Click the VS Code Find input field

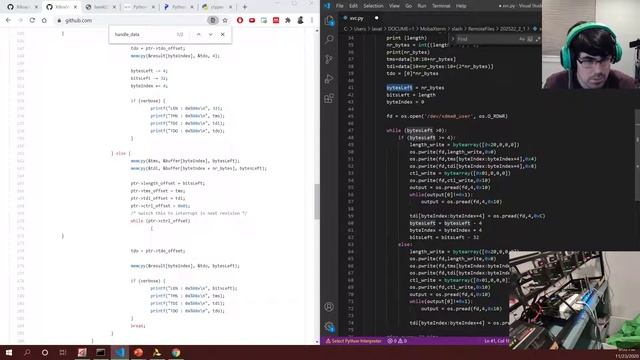pos(487,39)
